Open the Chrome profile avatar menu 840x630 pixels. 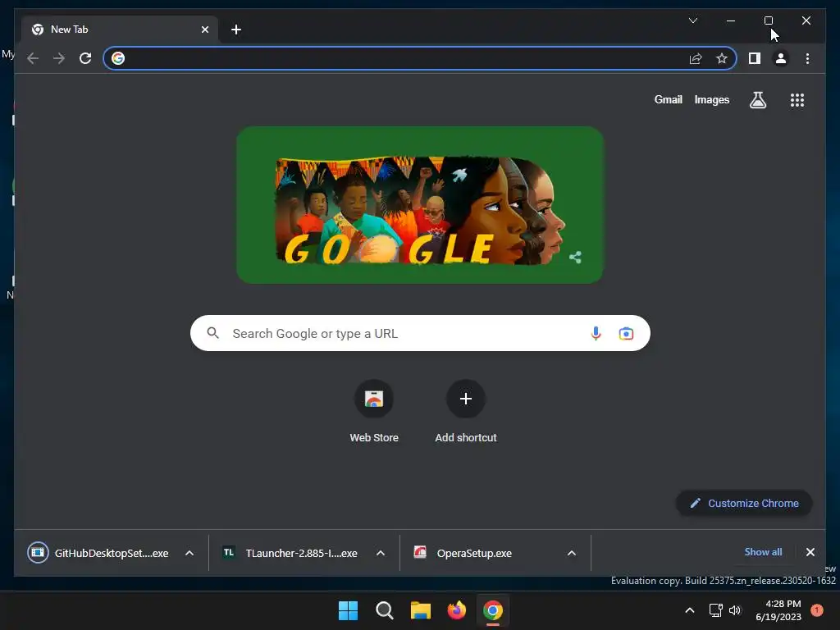[x=781, y=58]
